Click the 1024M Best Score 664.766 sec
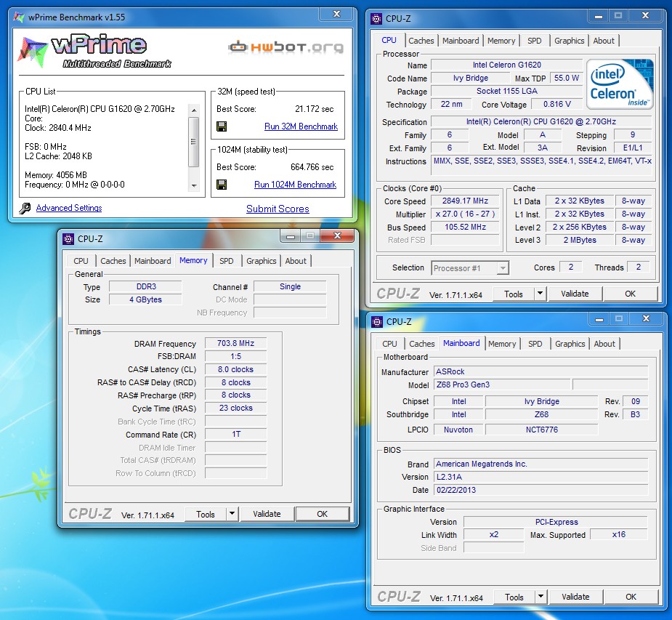This screenshot has height=620, width=672. tap(312, 166)
